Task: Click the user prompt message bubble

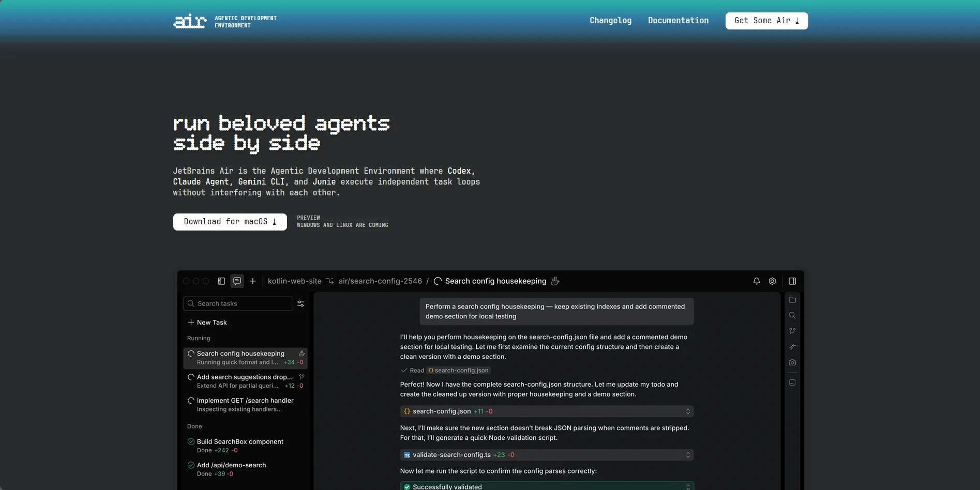Action: 556,311
